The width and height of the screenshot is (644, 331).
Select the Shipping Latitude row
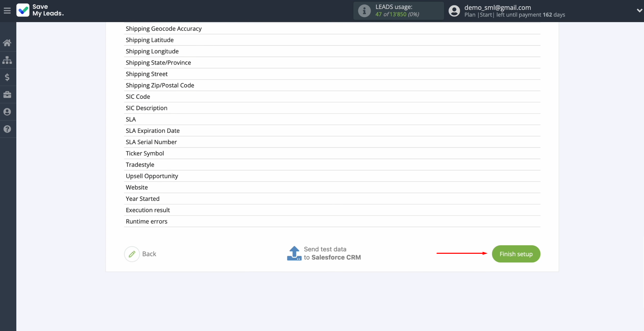pos(332,40)
